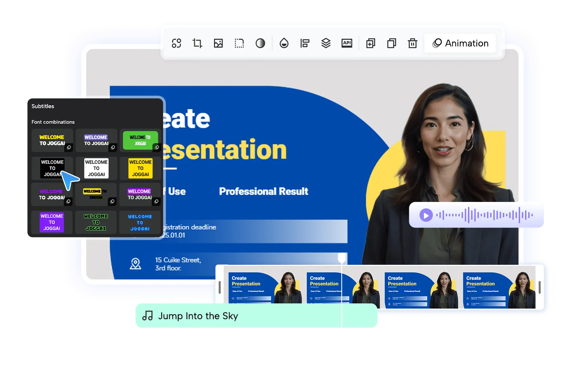Click the duplicate-with-plus icon
This screenshot has width=588, height=369.
pos(371,43)
